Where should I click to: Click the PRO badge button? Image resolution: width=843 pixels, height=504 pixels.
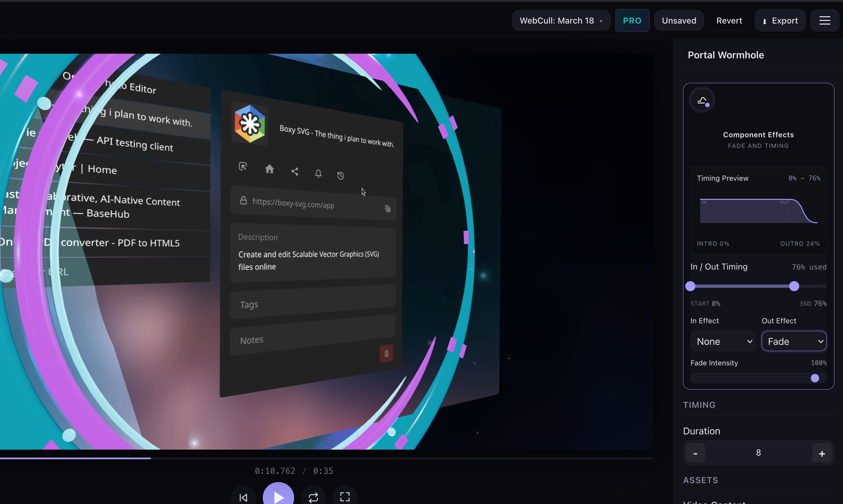(632, 20)
